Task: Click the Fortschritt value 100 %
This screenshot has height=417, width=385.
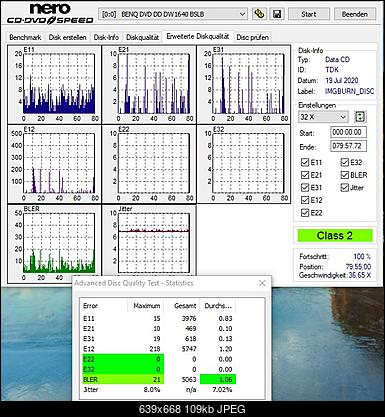Action: point(362,256)
